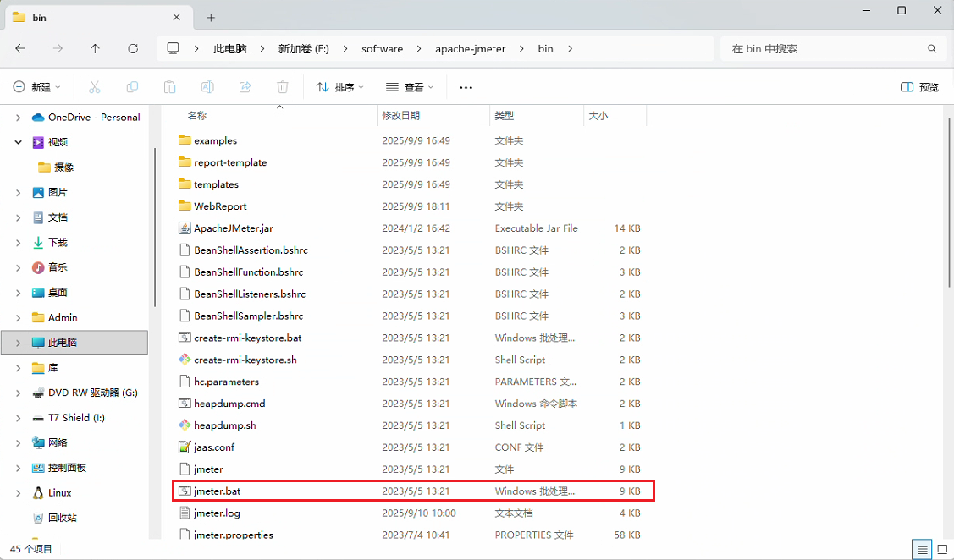Switch to large icons view in status bar
The image size is (954, 560).
942,548
